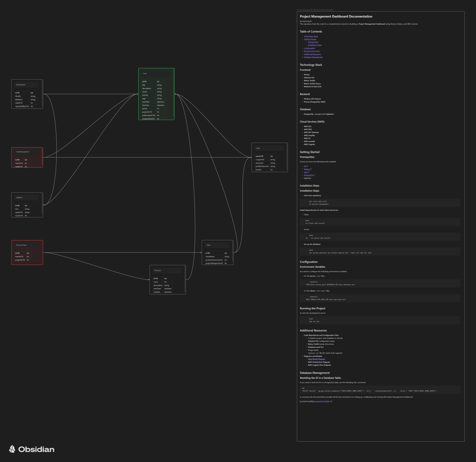Click the 'assignedUserId' cell in Task
This screenshot has height=462, width=476.
click(149, 119)
